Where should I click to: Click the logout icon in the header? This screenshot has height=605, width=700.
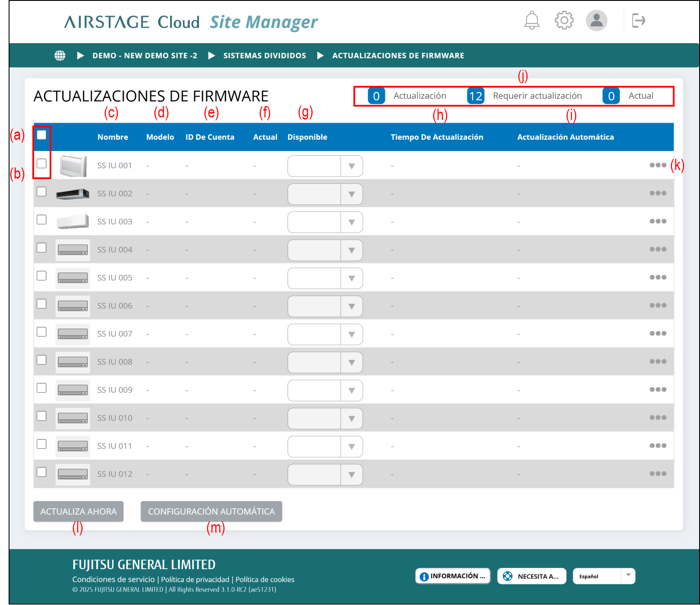click(638, 20)
